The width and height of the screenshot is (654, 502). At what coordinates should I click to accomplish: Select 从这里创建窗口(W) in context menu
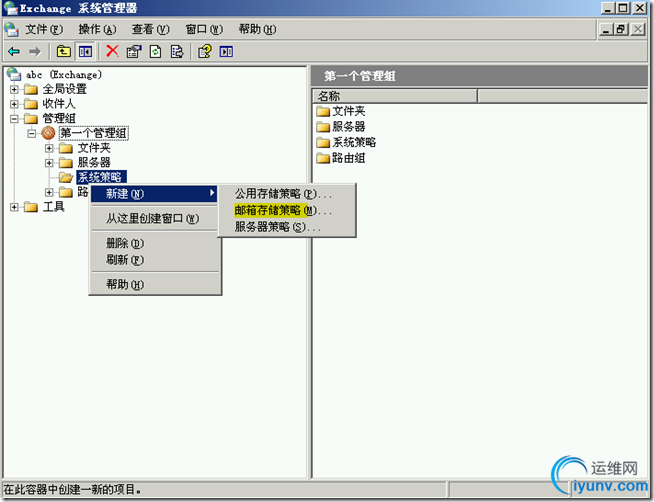pyautogui.click(x=154, y=218)
